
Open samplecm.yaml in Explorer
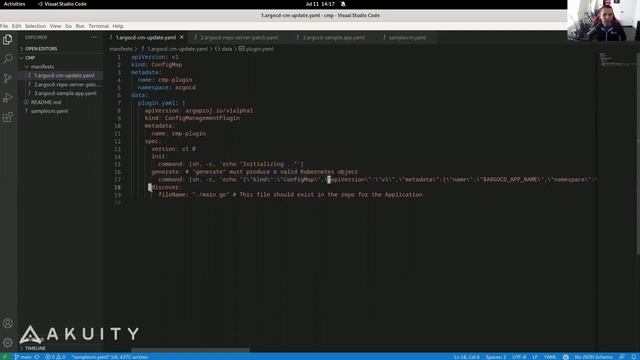(60, 111)
